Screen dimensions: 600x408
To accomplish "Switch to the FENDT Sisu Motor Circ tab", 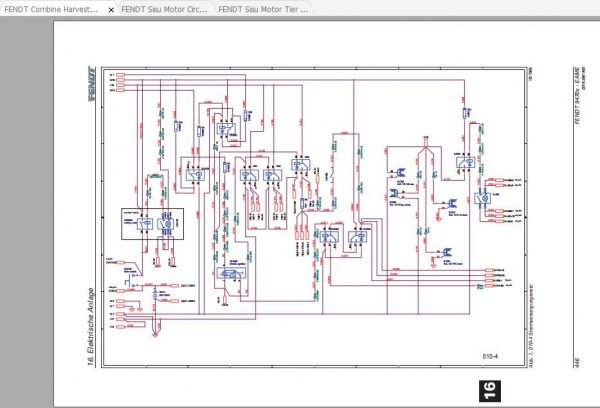I will click(165, 9).
